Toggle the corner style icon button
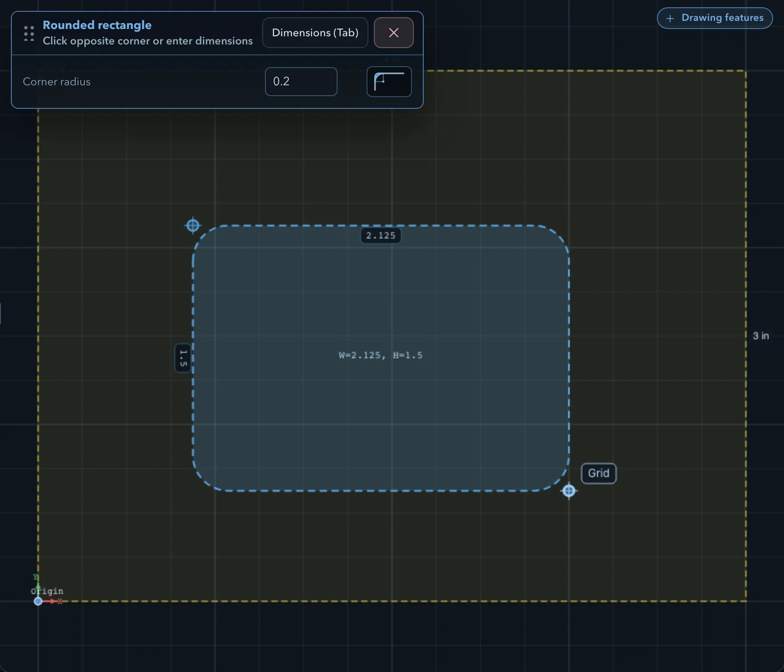This screenshot has height=672, width=784. (389, 82)
